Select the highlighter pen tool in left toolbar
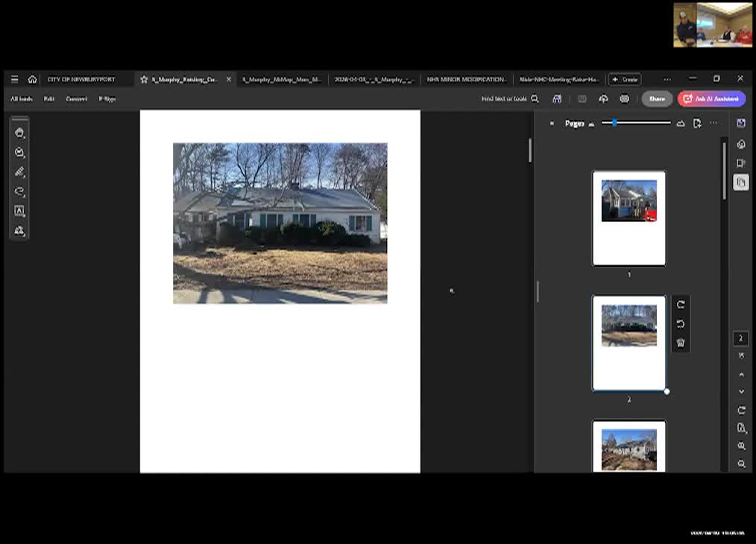 coord(20,172)
